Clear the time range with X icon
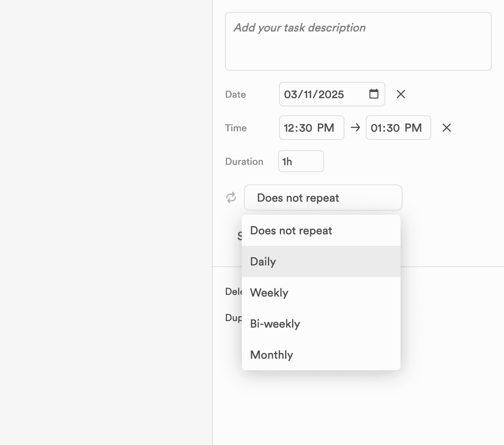The height and width of the screenshot is (445, 504). pos(447,128)
